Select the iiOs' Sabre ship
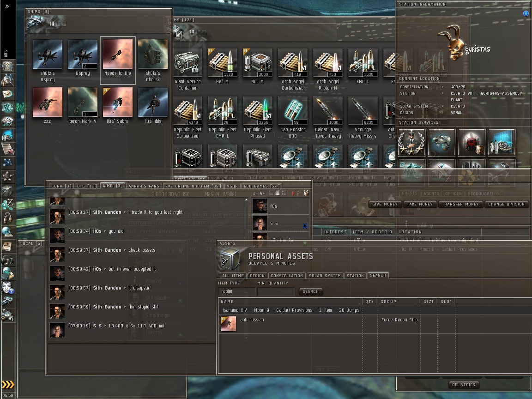The height and width of the screenshot is (399, 532). [118, 105]
